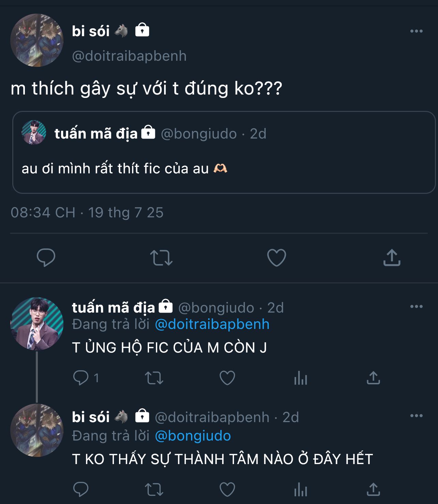Viewport: 438px width, 504px height.
Task: Open tuấn mã địa's avatar in reply
Action: [37, 323]
